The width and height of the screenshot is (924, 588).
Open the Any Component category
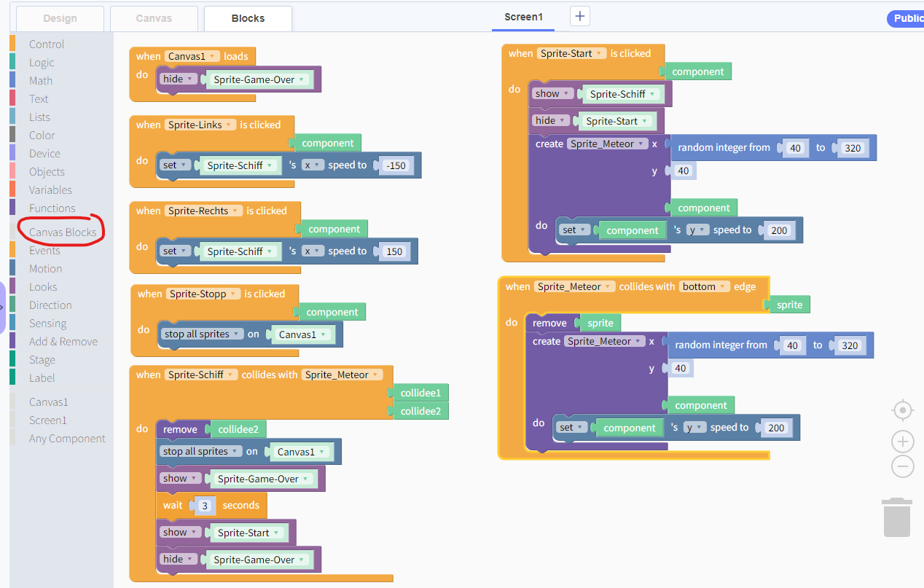click(67, 439)
